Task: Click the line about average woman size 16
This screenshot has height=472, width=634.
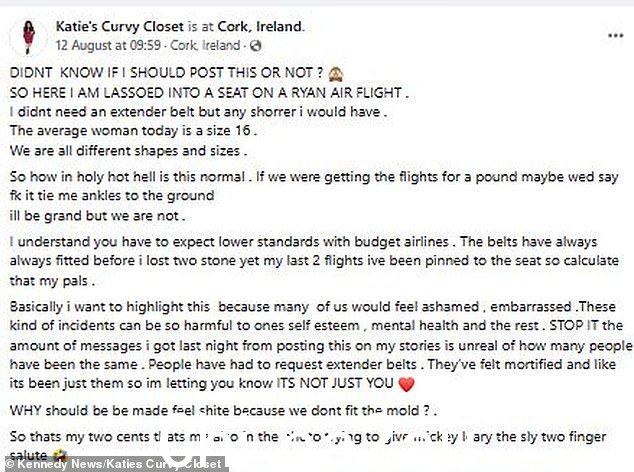Action: click(133, 131)
